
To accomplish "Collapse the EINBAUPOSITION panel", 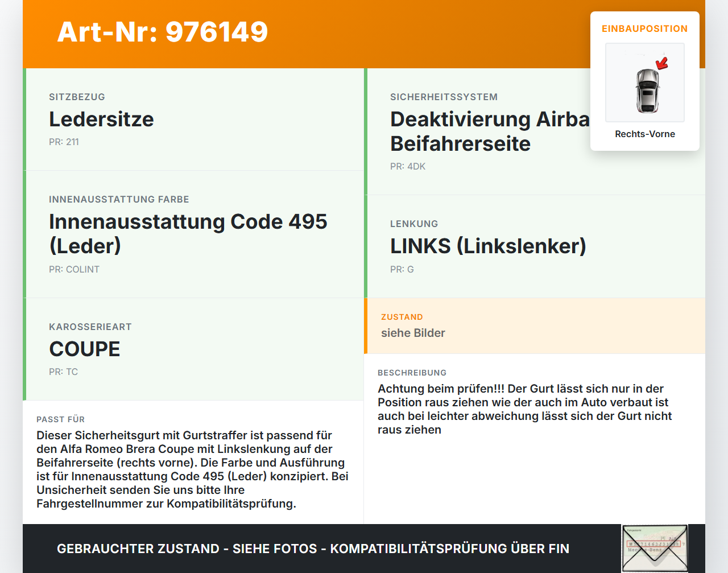I will coord(644,28).
